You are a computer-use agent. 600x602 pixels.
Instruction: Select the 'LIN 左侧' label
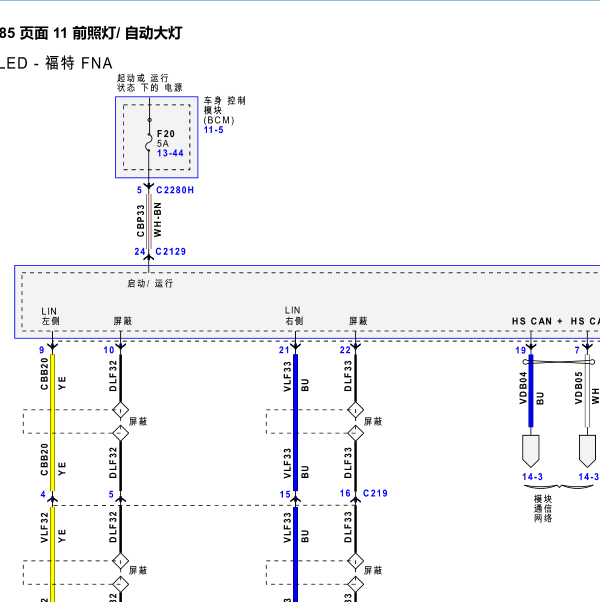tap(50, 316)
